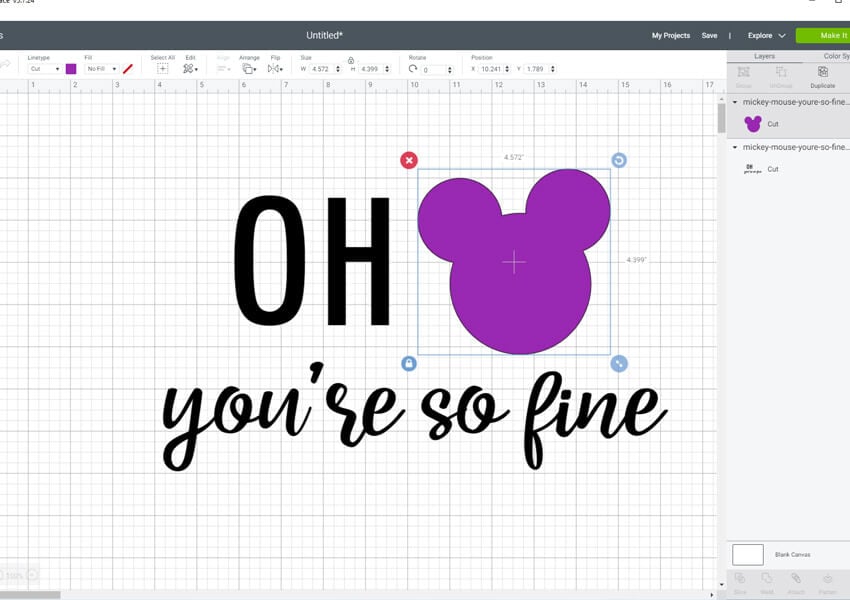Switch to the Layers tab
This screenshot has height=600, width=850.
pyautogui.click(x=764, y=56)
